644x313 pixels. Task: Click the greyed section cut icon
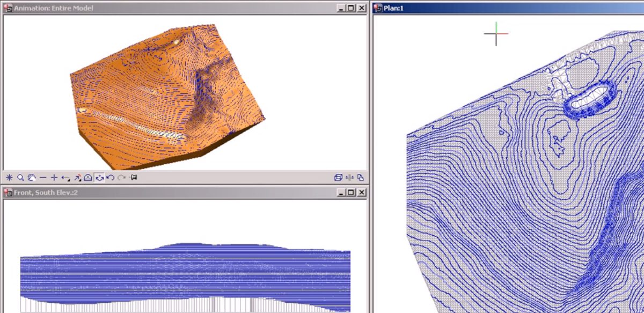349,177
